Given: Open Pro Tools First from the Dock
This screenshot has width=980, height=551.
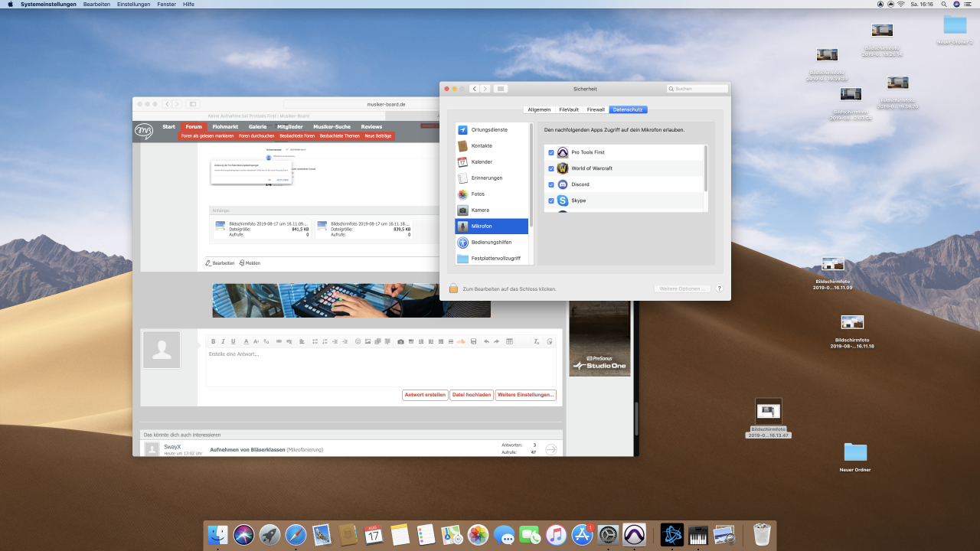Looking at the screenshot, I should click(635, 534).
